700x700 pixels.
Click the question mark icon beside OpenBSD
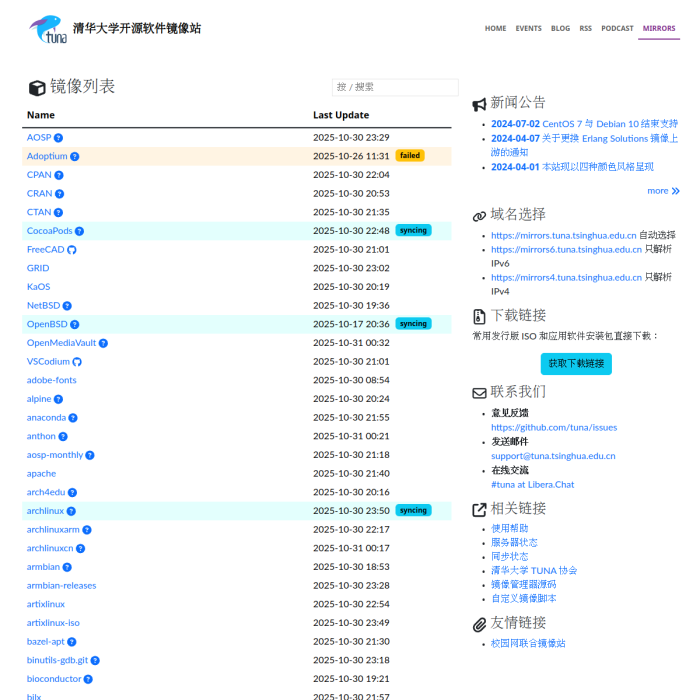click(x=75, y=325)
